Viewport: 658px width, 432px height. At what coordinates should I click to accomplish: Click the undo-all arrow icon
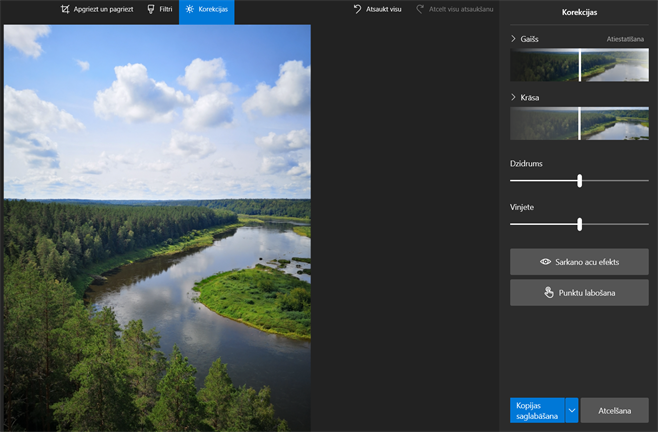[x=357, y=9]
